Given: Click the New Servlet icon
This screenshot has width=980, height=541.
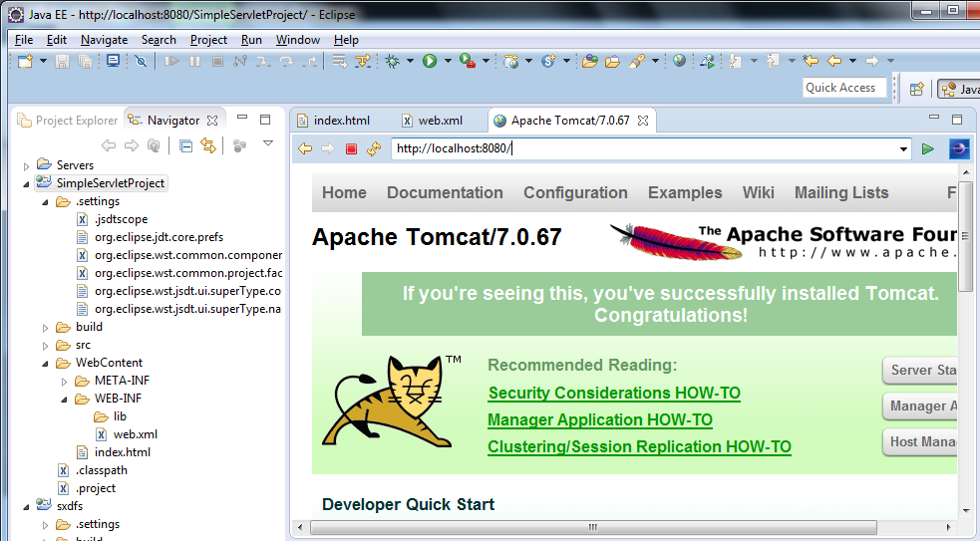Looking at the screenshot, I should coord(548,61).
